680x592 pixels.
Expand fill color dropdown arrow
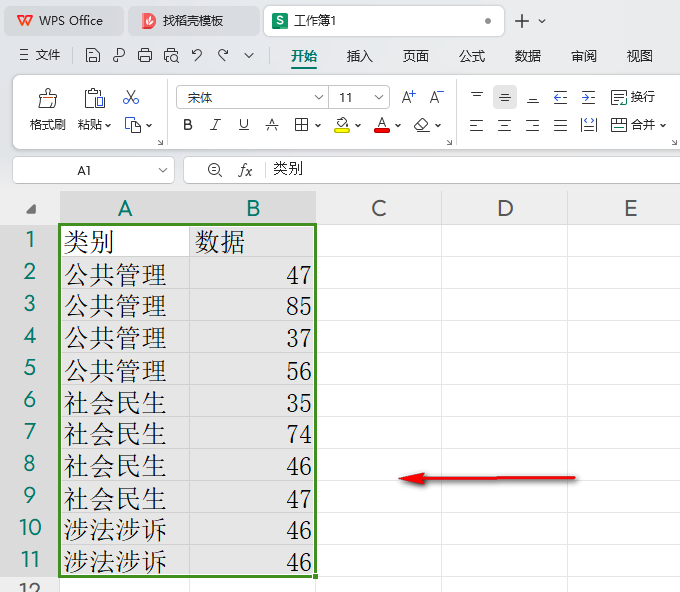tap(358, 125)
